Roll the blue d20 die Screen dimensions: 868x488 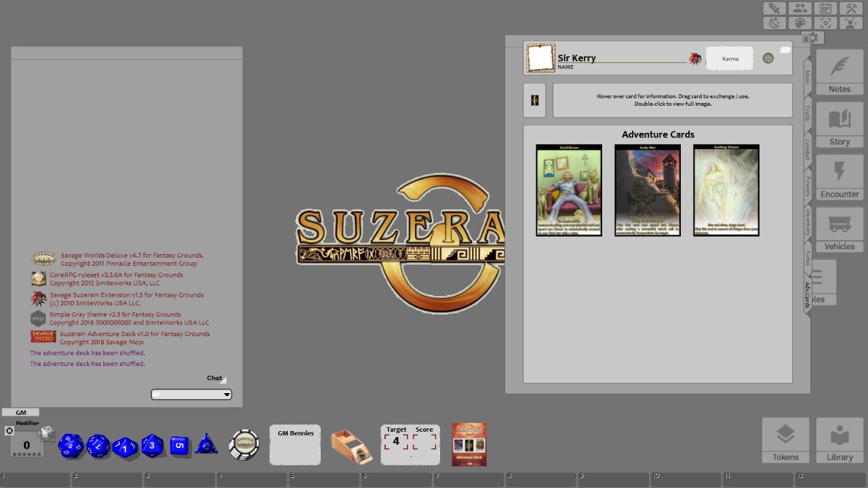click(x=71, y=445)
